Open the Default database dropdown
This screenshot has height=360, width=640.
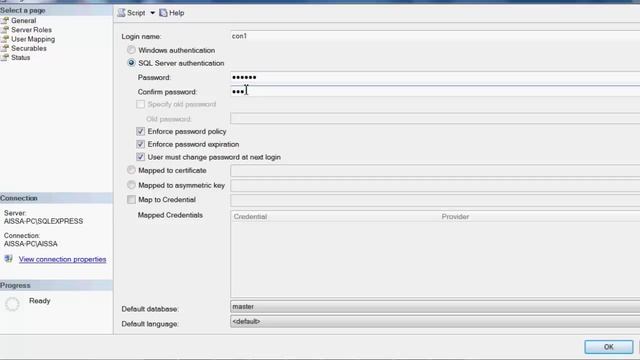(x=435, y=307)
